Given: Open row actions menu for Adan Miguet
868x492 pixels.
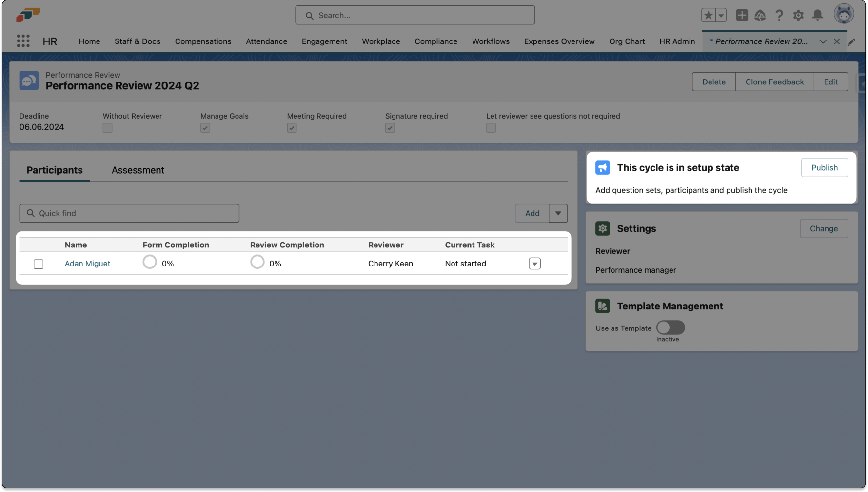Looking at the screenshot, I should tap(534, 264).
